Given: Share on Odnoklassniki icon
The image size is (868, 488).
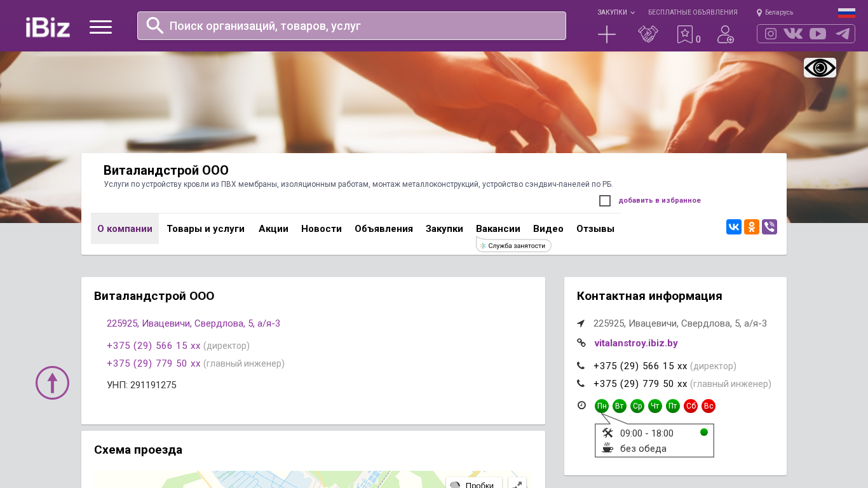Looking at the screenshot, I should 752,227.
